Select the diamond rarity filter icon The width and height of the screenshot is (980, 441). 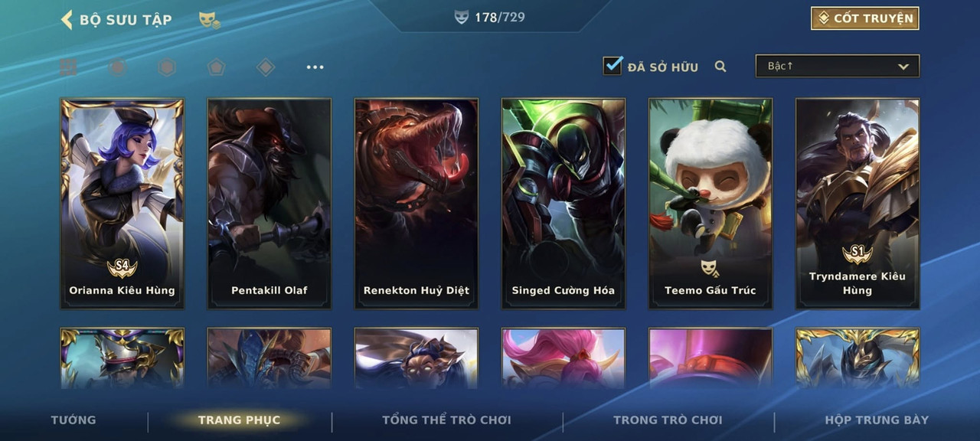266,67
